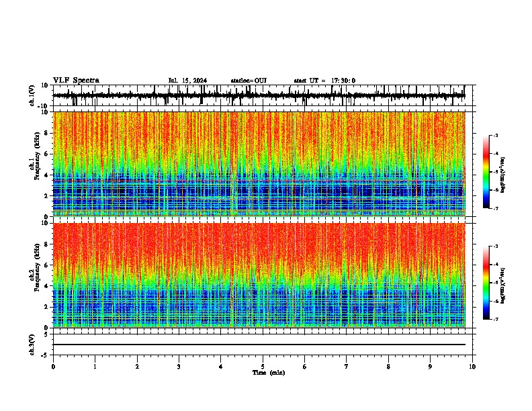Click the "5" tick on ch.3(V) axis

pos(47,334)
